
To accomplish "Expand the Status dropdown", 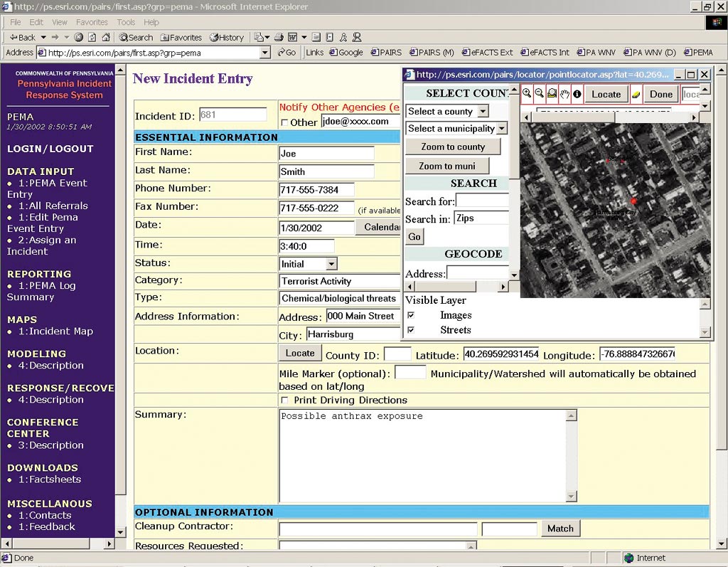I will click(331, 264).
